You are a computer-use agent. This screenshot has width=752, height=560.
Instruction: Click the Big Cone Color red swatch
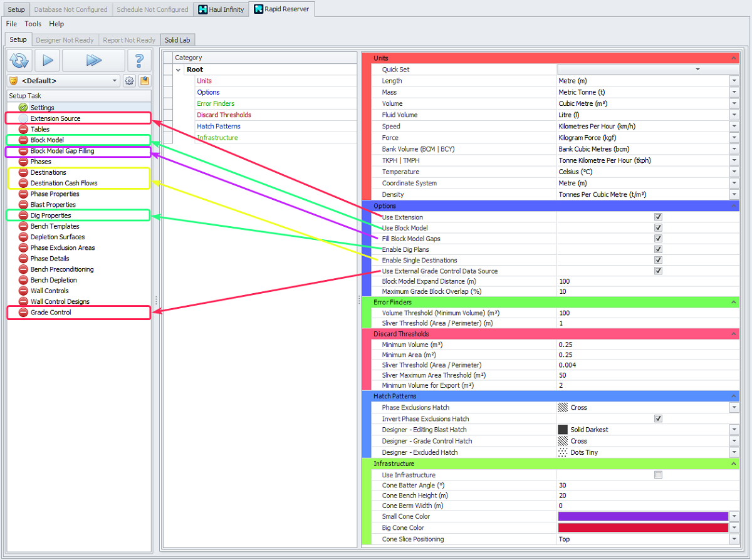point(643,527)
